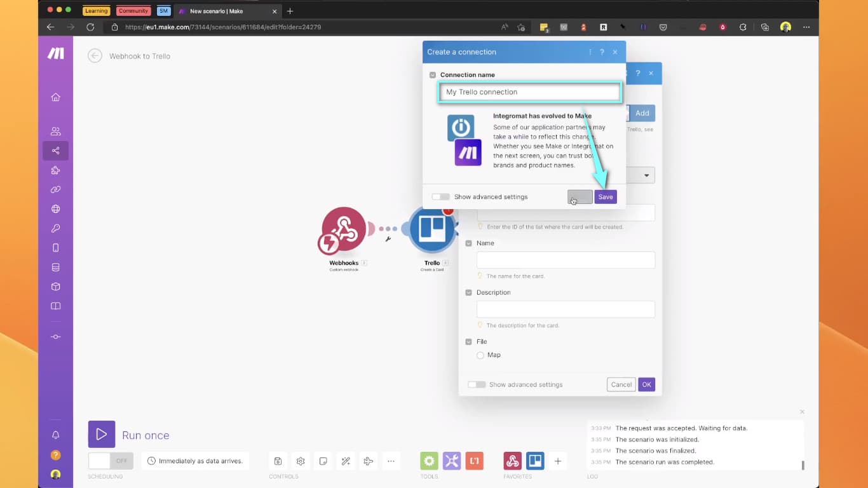Open a new browser tab

290,11
